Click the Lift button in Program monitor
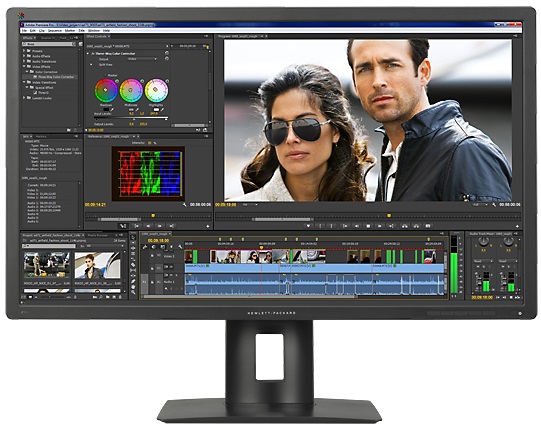The width and height of the screenshot is (541, 430). pos(405,226)
